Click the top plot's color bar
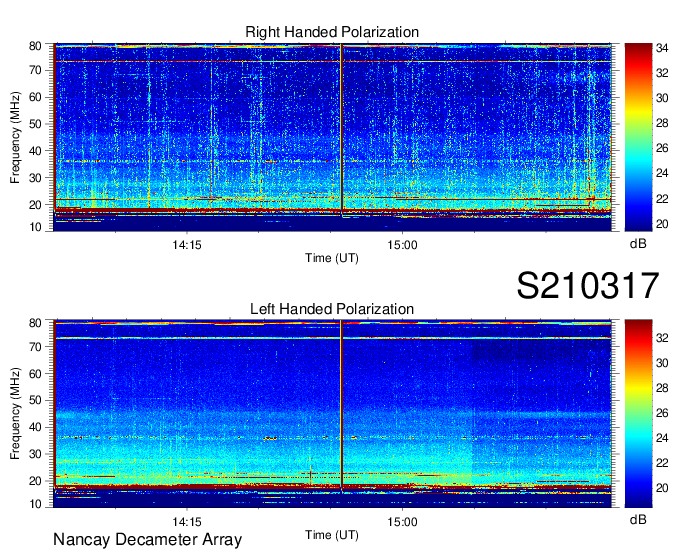Viewport: 680px width, 552px height. pyautogui.click(x=638, y=137)
